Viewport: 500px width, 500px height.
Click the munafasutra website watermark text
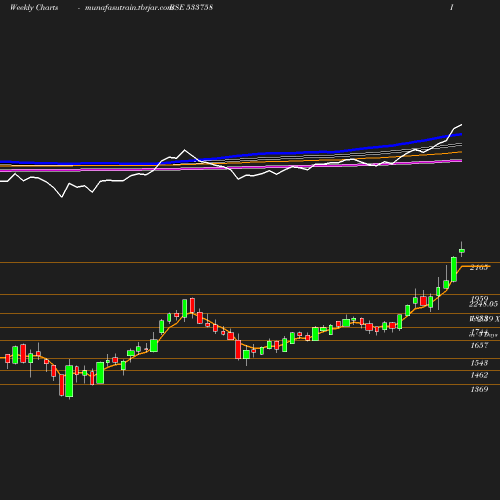(x=128, y=8)
